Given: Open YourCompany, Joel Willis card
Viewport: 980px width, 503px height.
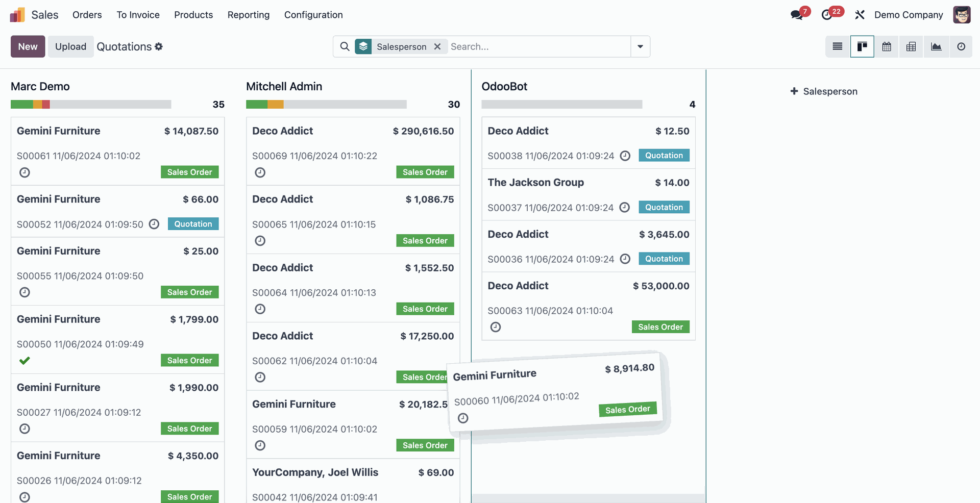Looking at the screenshot, I should coord(353,481).
